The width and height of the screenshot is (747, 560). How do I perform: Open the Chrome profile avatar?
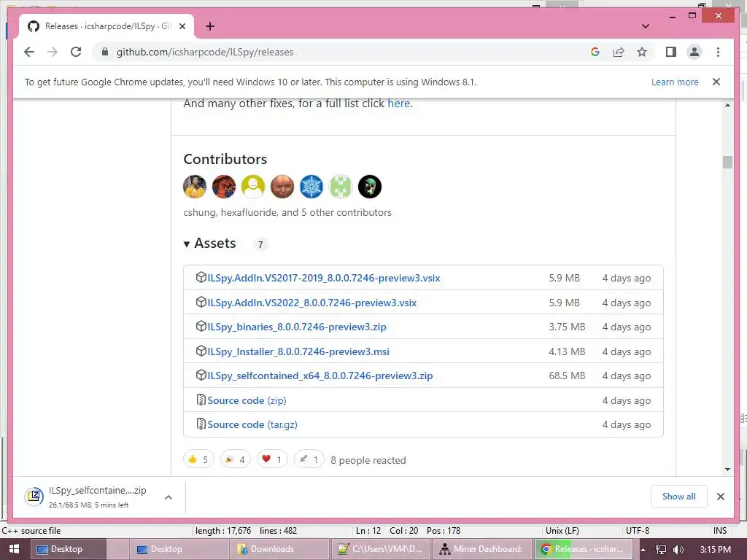click(694, 52)
